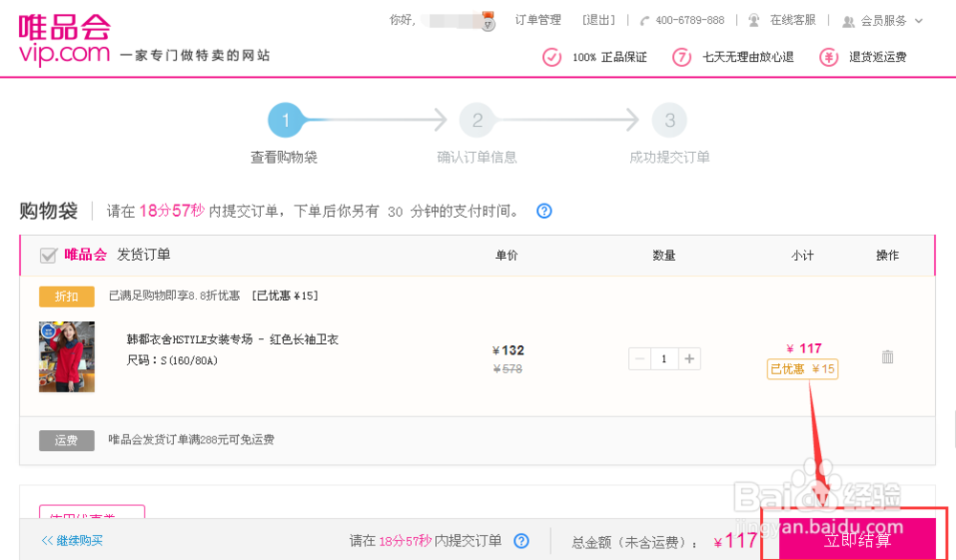
Task: Click the help icon in bottom bar
Action: coord(521,541)
